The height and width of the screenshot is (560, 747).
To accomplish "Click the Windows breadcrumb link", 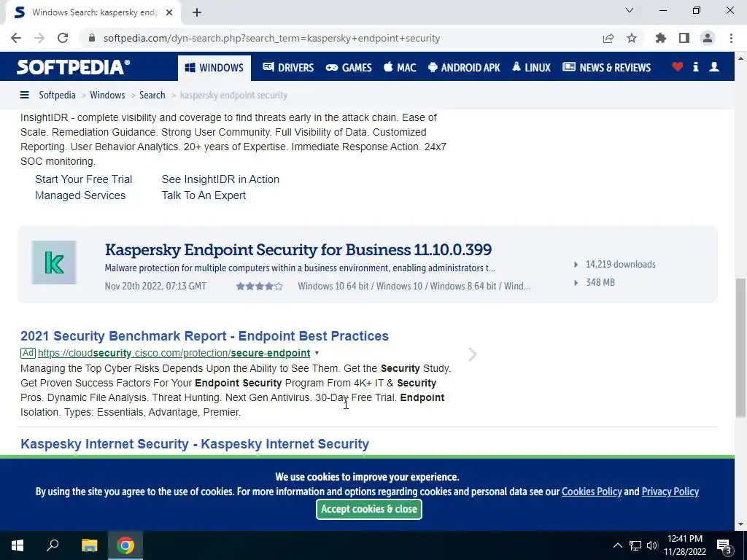I will tap(107, 96).
